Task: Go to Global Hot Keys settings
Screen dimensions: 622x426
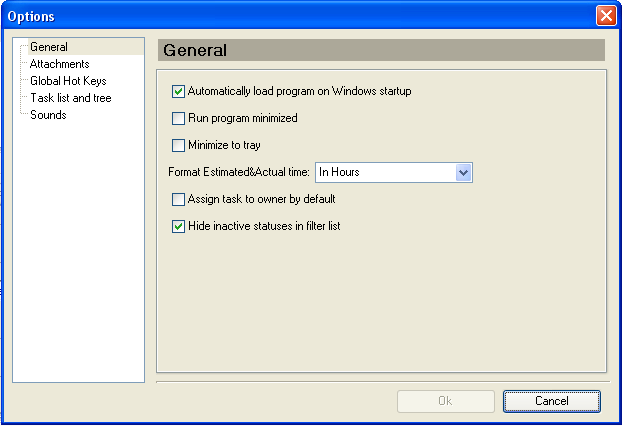Action: tap(67, 81)
